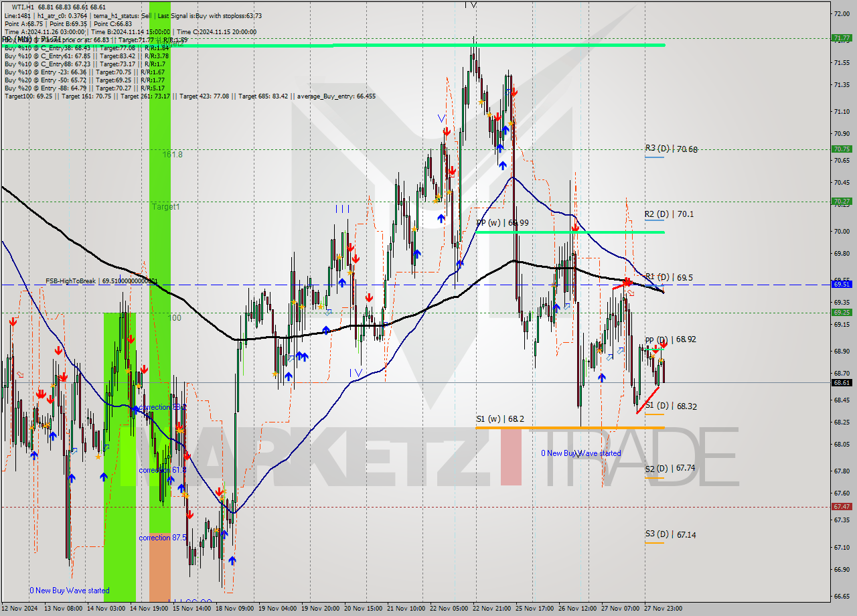This screenshot has width=857, height=616.
Task: Click the 66.65 price axis value
Action: pos(842,597)
